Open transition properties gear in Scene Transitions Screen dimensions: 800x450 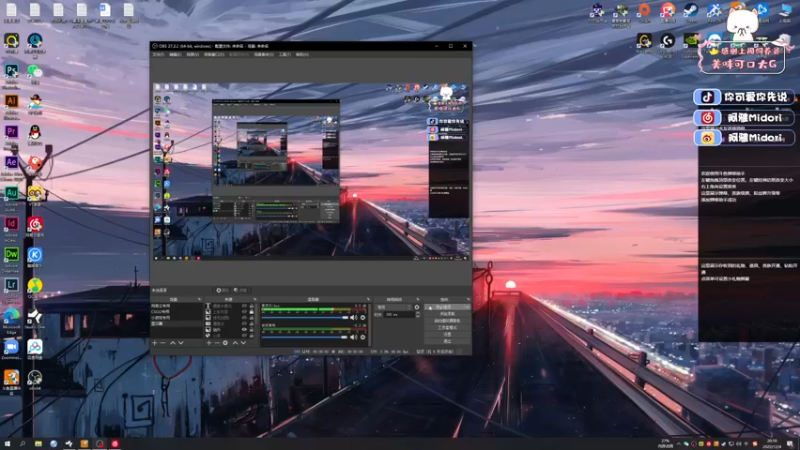(417, 307)
